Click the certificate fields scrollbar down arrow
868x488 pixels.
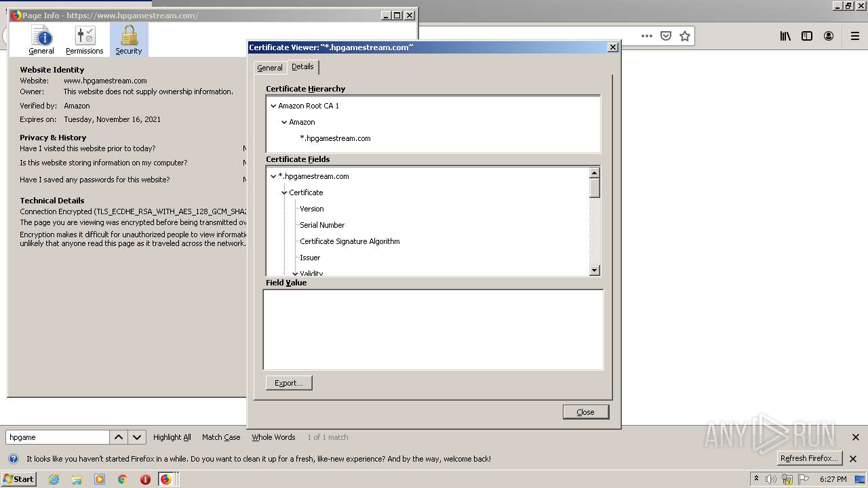[x=595, y=270]
